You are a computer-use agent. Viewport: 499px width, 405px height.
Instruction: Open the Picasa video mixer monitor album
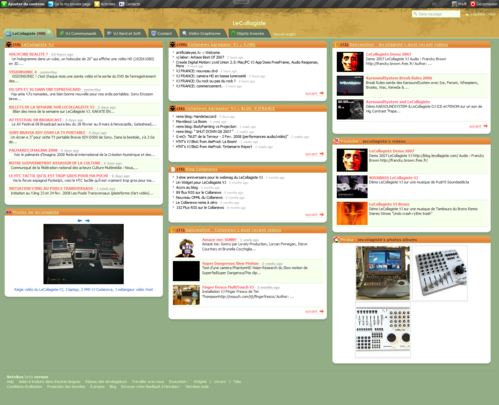click(x=383, y=273)
